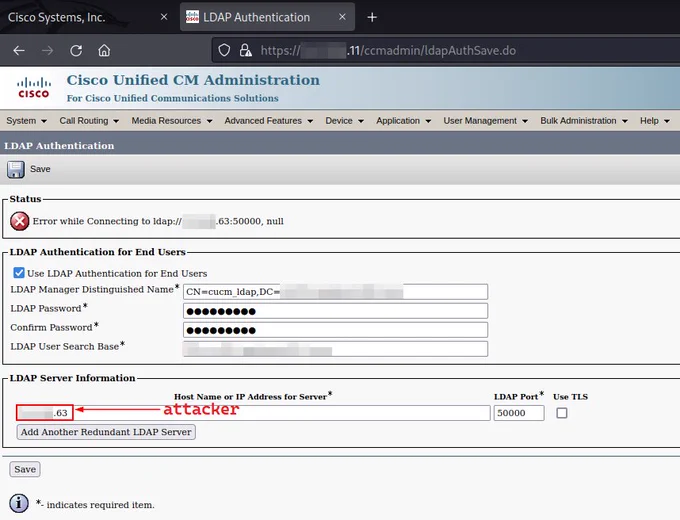Go to browser home icon
680x520 pixels.
click(104, 51)
